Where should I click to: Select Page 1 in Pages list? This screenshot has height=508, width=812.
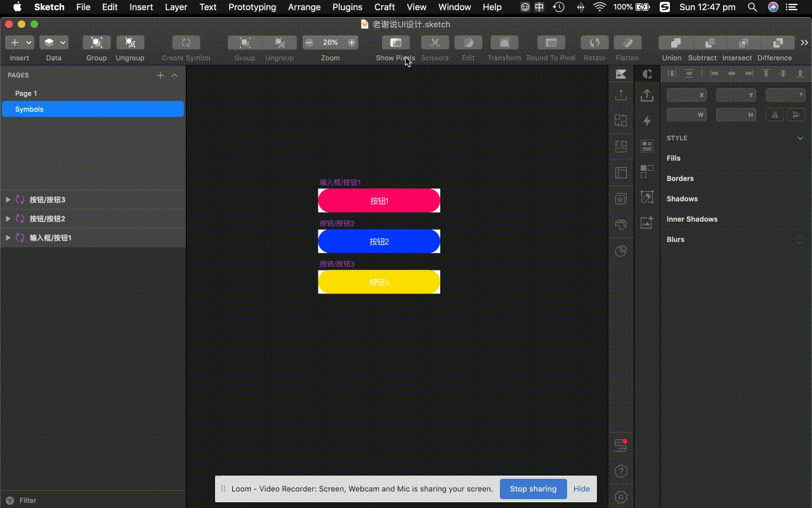pyautogui.click(x=93, y=93)
